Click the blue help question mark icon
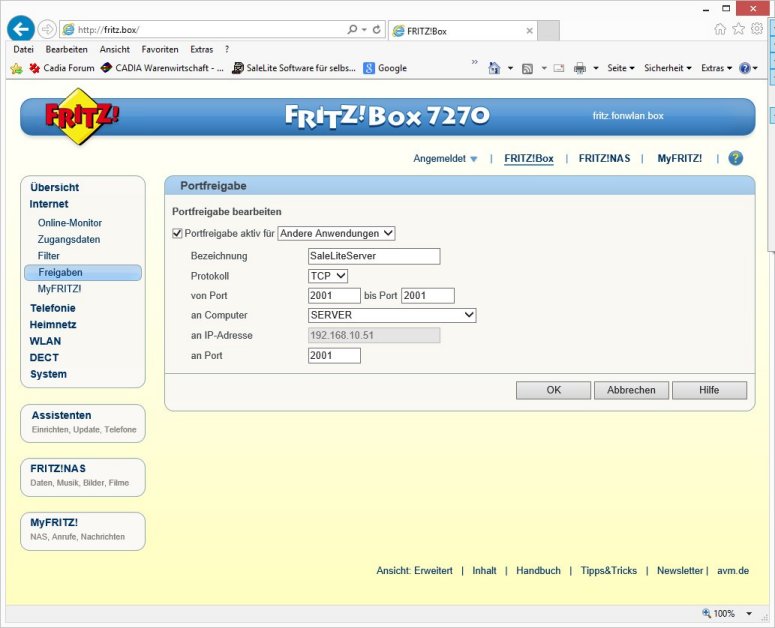 pos(735,158)
